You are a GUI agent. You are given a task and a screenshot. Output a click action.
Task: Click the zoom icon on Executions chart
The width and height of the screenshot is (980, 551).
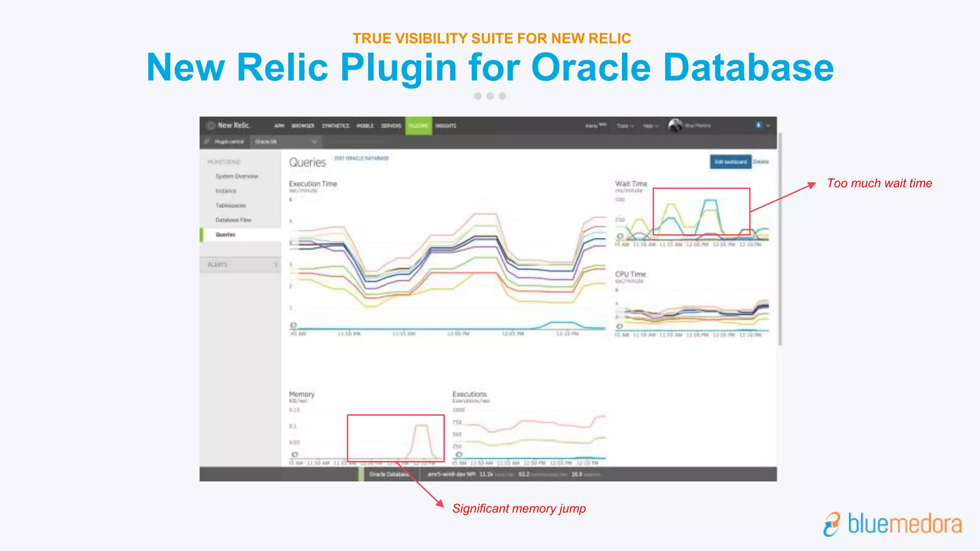(459, 454)
